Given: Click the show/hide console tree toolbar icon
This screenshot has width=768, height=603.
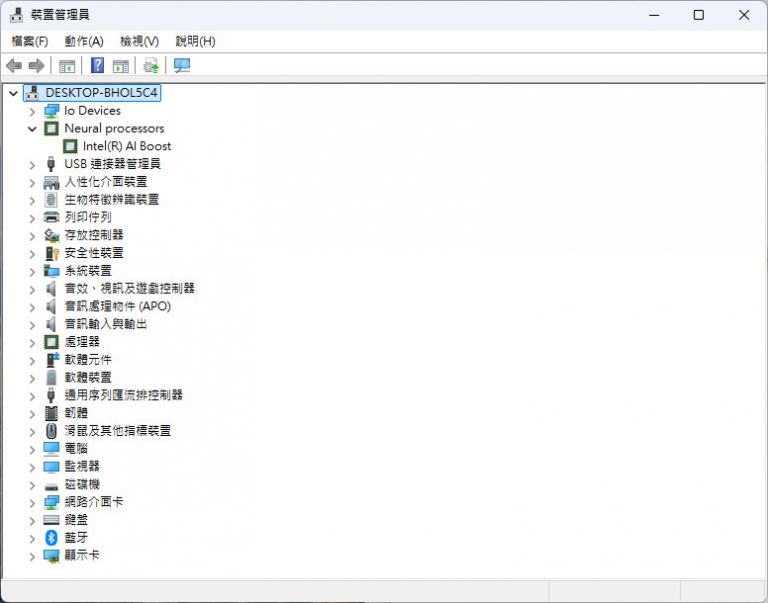Looking at the screenshot, I should click(x=67, y=66).
